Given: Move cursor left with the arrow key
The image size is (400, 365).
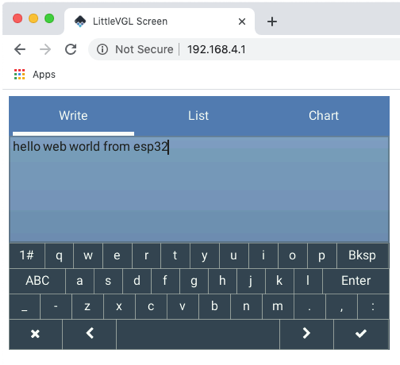Looking at the screenshot, I should tap(90, 334).
